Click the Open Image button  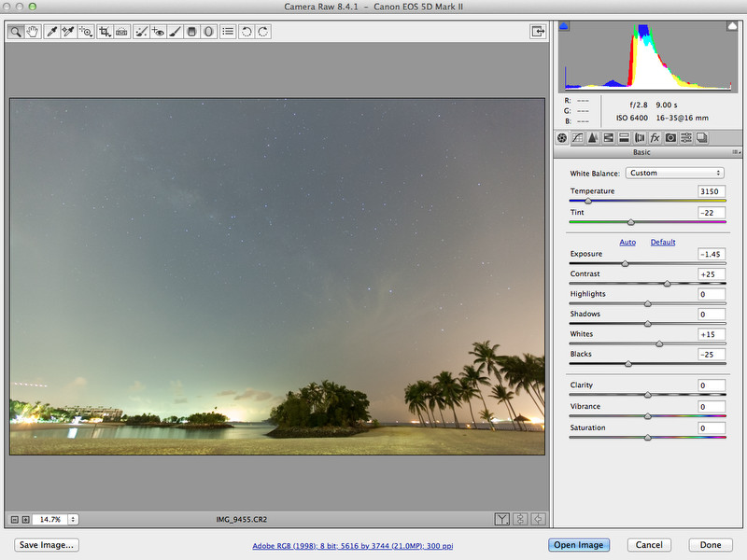[578, 545]
